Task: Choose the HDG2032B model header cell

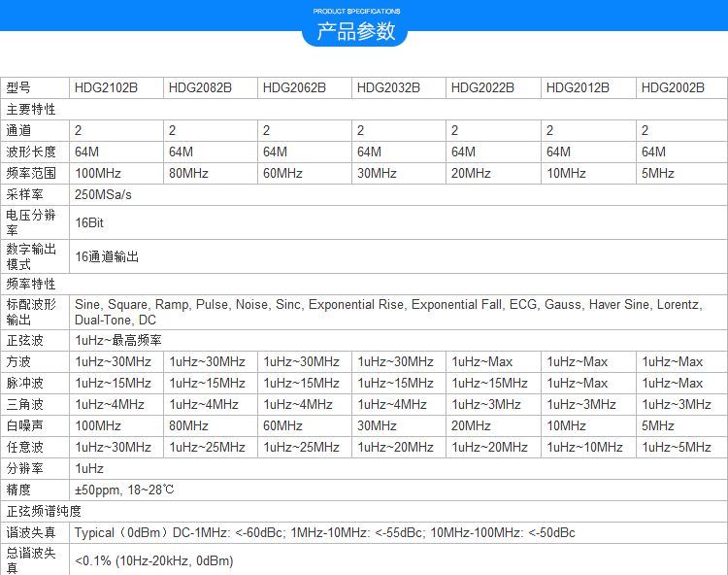Action: pos(388,87)
